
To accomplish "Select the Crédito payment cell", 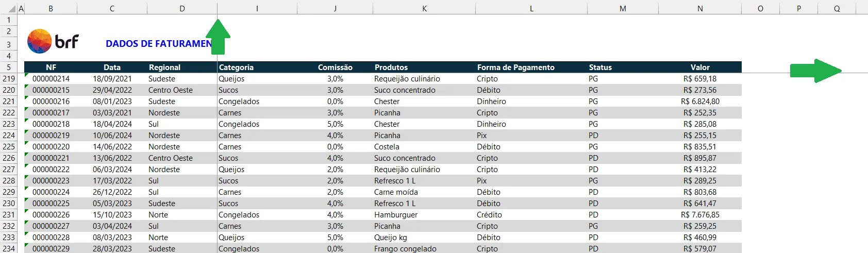I will coord(531,215).
